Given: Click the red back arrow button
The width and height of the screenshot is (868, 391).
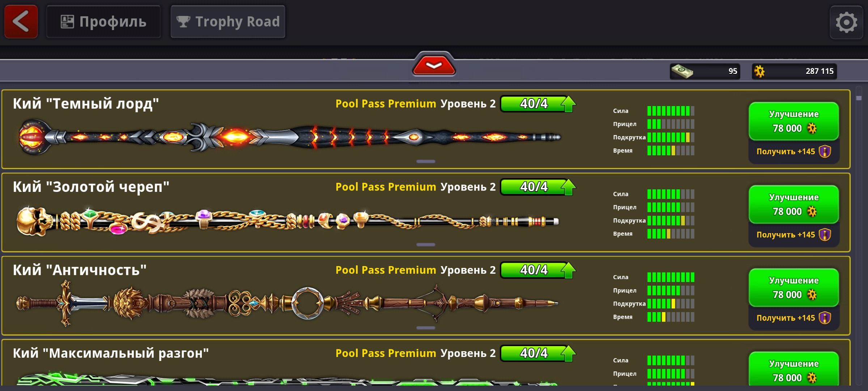Looking at the screenshot, I should [21, 21].
